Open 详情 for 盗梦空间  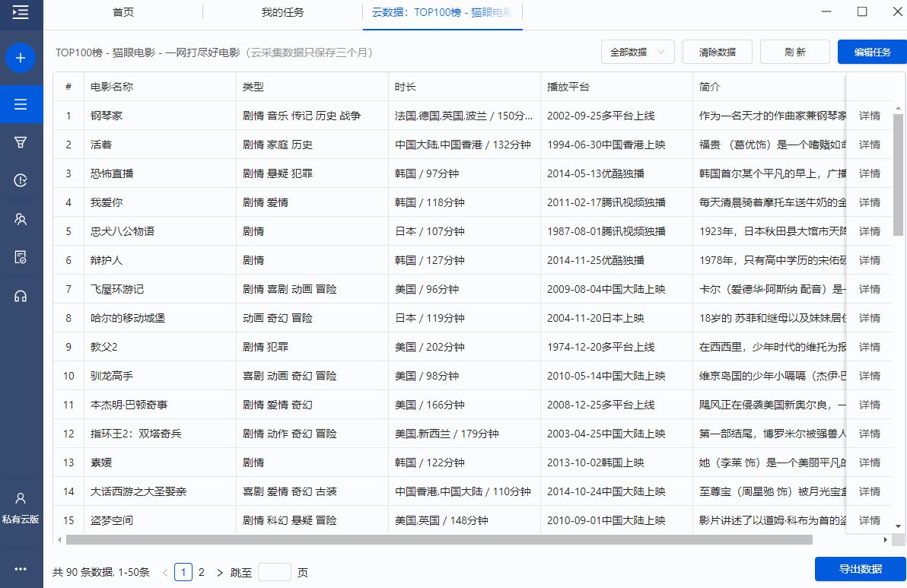[870, 520]
